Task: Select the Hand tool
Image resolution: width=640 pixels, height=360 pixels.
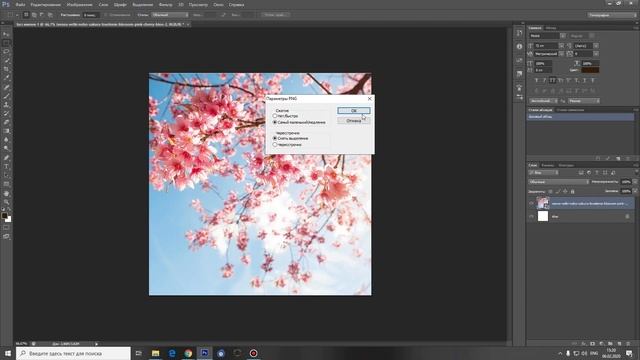Action: 6,193
